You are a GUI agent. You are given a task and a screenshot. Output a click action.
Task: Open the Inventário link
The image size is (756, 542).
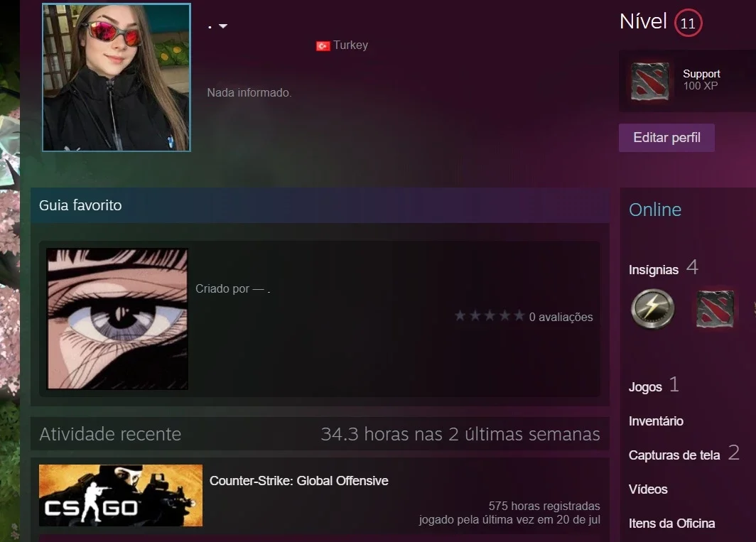656,421
